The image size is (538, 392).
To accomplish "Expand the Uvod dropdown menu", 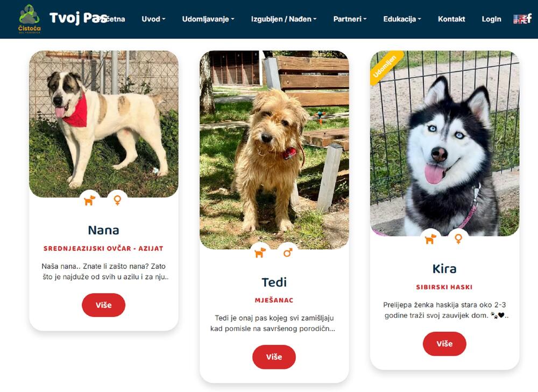I will coord(153,19).
